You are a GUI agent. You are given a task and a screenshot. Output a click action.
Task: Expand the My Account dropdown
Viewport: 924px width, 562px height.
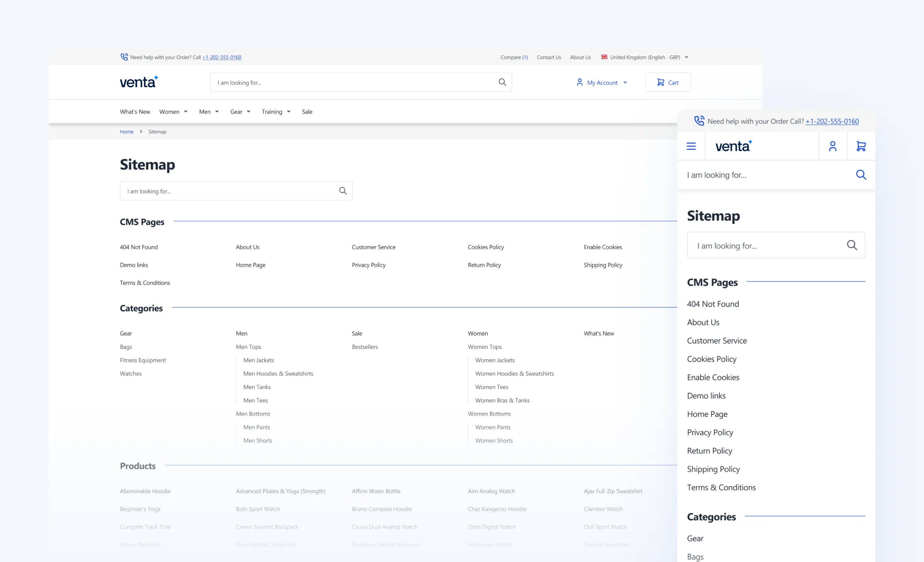tap(602, 83)
